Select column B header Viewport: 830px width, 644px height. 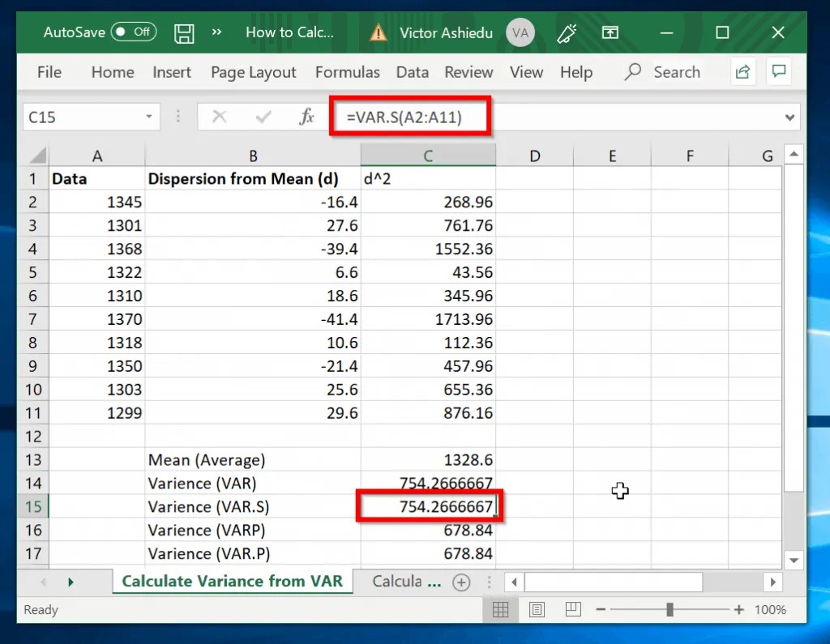[x=253, y=156]
